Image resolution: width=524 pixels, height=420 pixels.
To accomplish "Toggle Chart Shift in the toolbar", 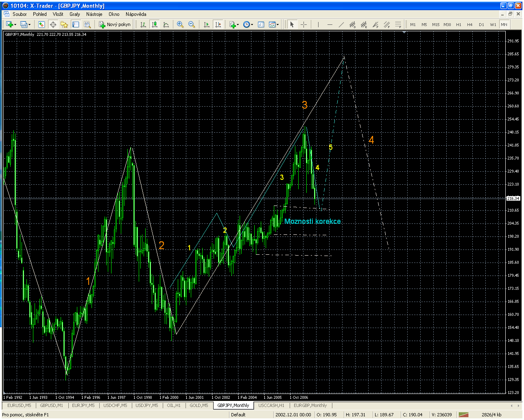I will tap(218, 24).
